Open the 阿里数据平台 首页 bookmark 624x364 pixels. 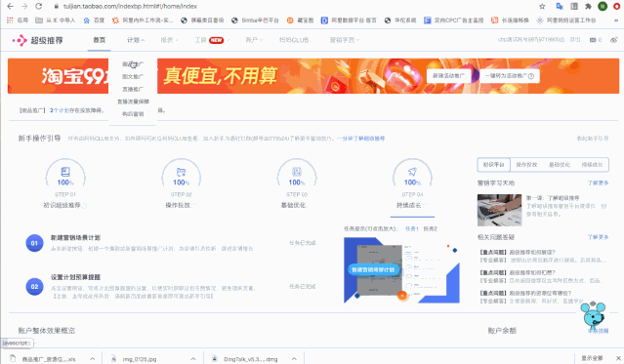(x=349, y=20)
